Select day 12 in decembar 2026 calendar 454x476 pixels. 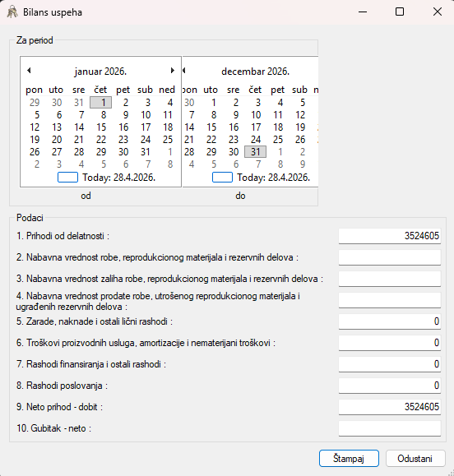pos(300,115)
